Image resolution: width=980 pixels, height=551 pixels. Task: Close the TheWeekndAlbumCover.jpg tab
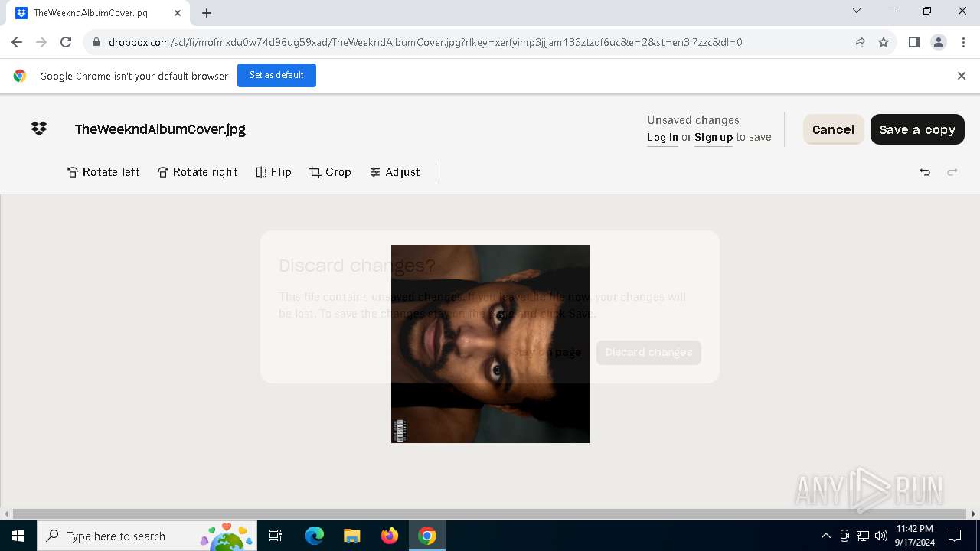click(x=178, y=13)
